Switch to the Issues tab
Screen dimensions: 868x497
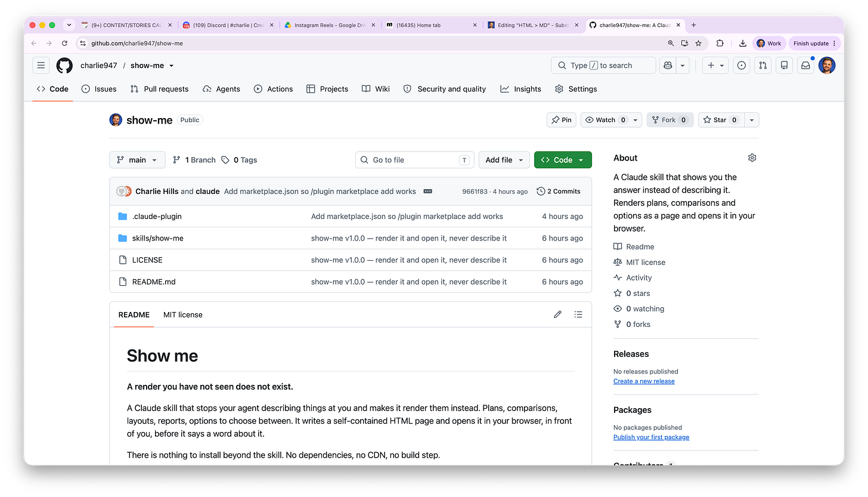click(99, 89)
